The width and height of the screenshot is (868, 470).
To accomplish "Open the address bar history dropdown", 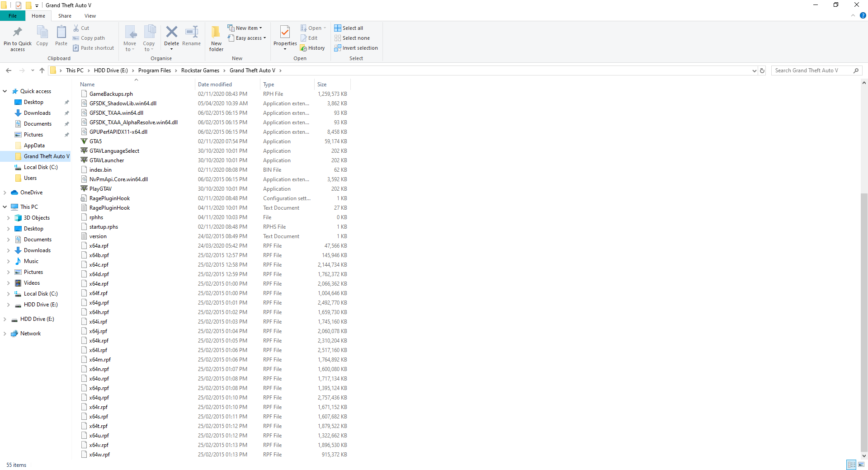I will (754, 70).
